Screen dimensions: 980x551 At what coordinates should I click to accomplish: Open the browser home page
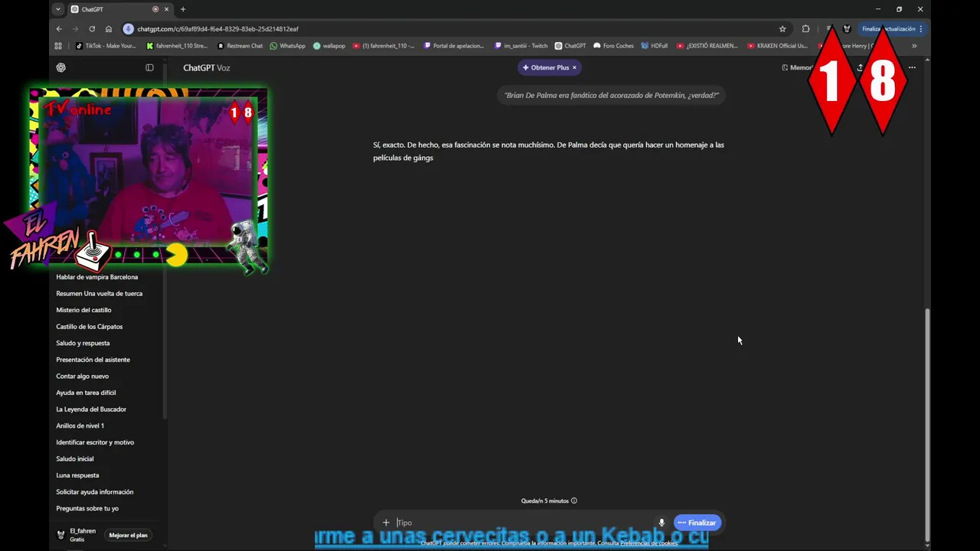pos(109,29)
